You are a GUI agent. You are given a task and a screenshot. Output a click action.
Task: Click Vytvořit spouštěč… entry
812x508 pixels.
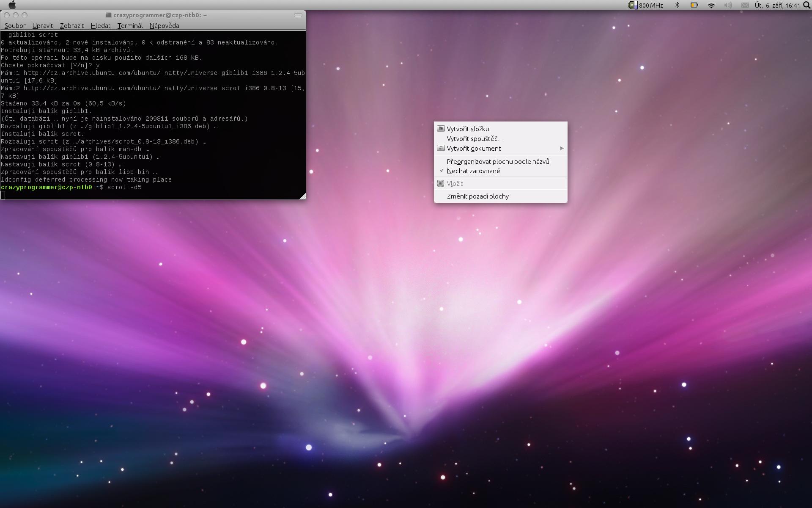click(x=475, y=138)
